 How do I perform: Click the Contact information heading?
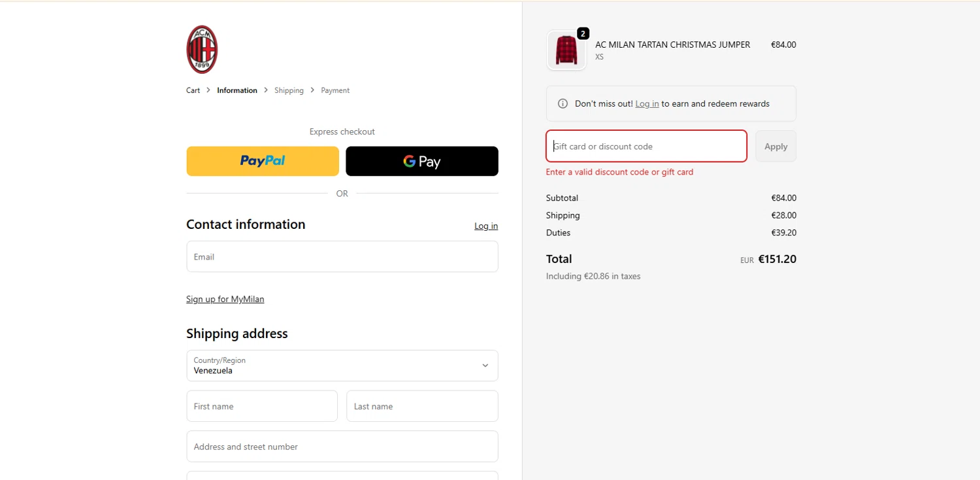pos(246,224)
